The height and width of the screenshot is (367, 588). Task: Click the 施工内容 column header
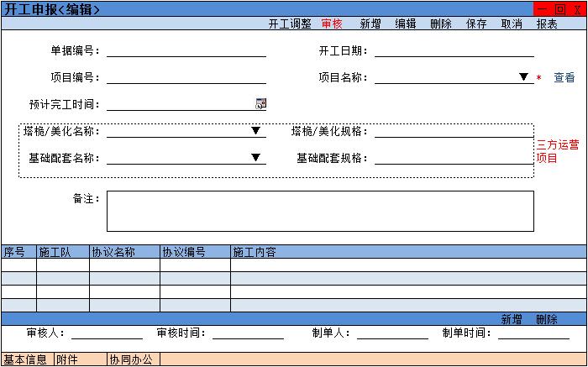point(254,252)
